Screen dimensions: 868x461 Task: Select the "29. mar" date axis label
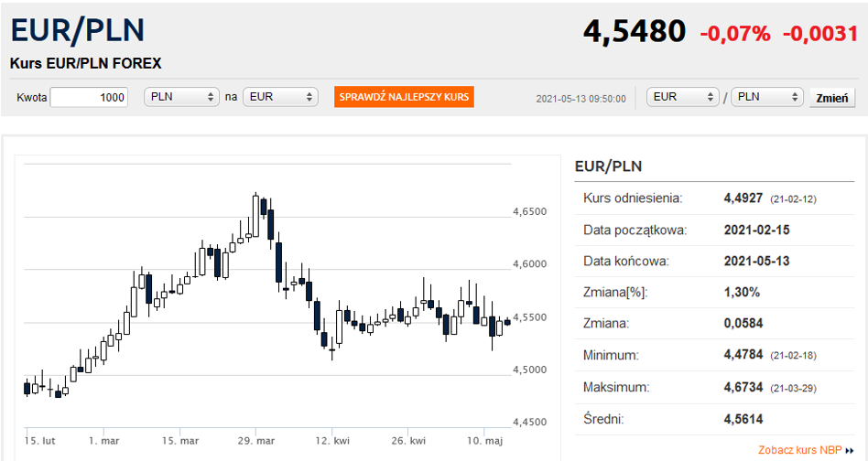point(256,440)
